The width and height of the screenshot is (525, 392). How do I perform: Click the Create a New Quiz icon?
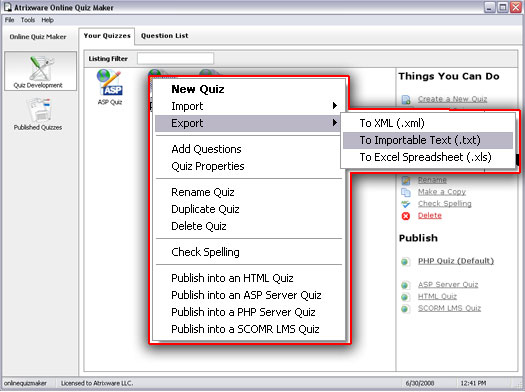coord(406,99)
